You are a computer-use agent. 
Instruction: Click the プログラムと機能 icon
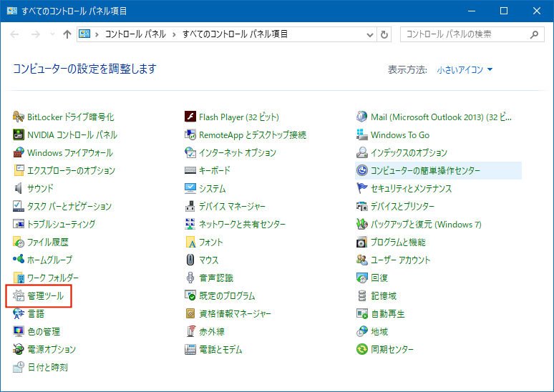tap(361, 242)
